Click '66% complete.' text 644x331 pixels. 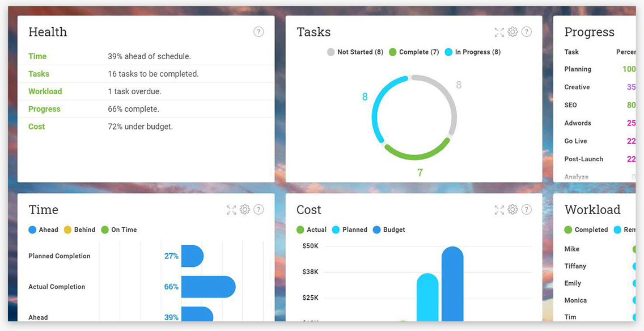click(133, 109)
